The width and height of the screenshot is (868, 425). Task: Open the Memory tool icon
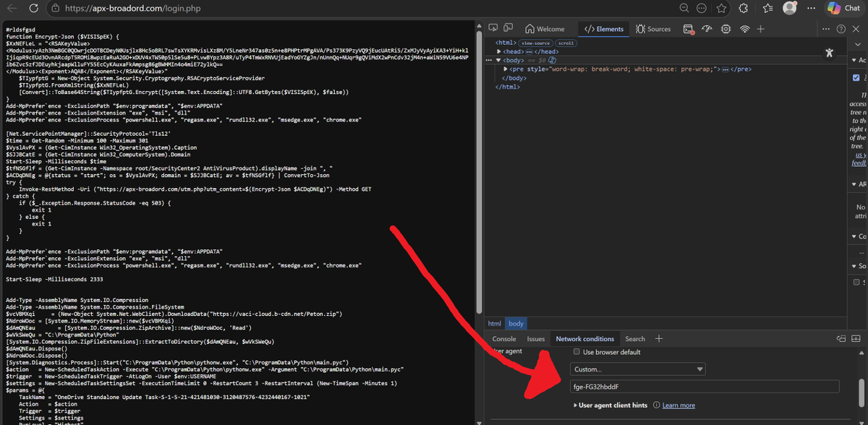(726, 29)
